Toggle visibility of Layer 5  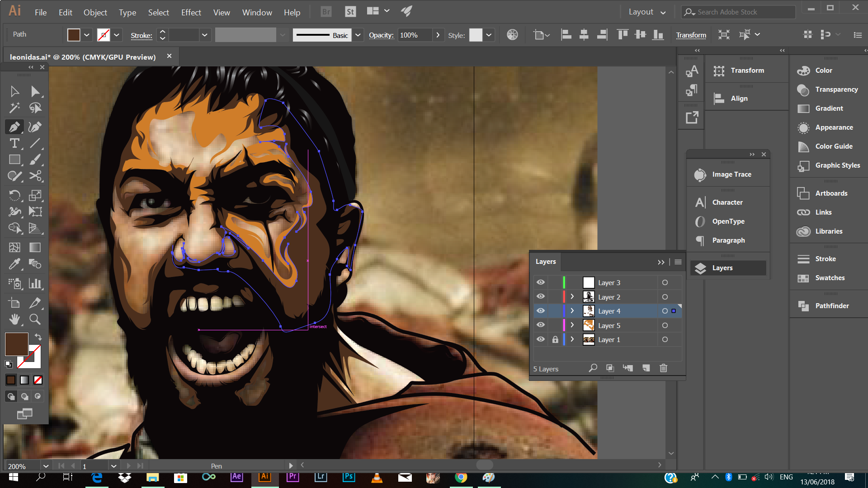[x=541, y=325]
